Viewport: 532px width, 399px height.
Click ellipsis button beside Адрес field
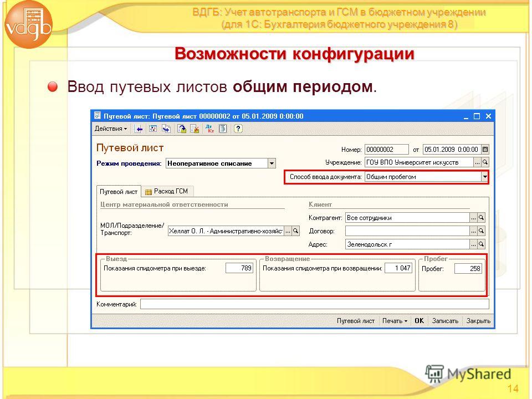click(x=473, y=244)
